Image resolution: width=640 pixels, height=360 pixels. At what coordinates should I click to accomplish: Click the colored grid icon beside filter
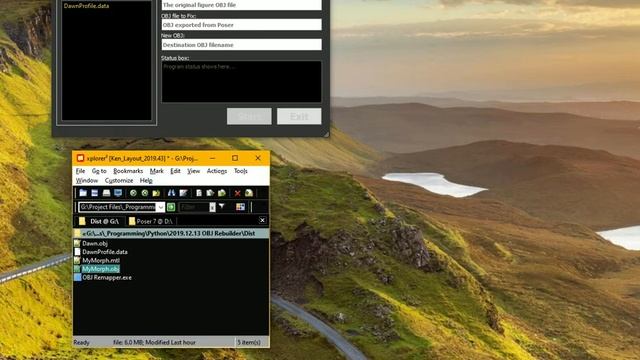(240, 207)
